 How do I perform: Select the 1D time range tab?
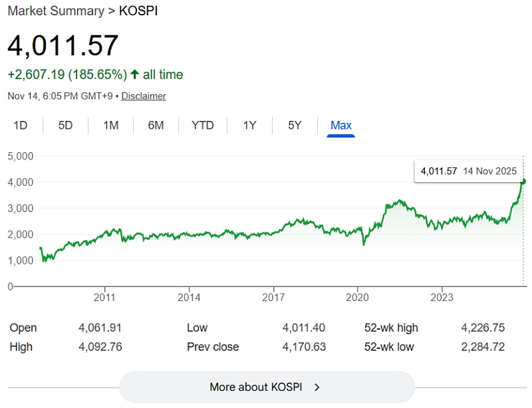click(x=21, y=125)
